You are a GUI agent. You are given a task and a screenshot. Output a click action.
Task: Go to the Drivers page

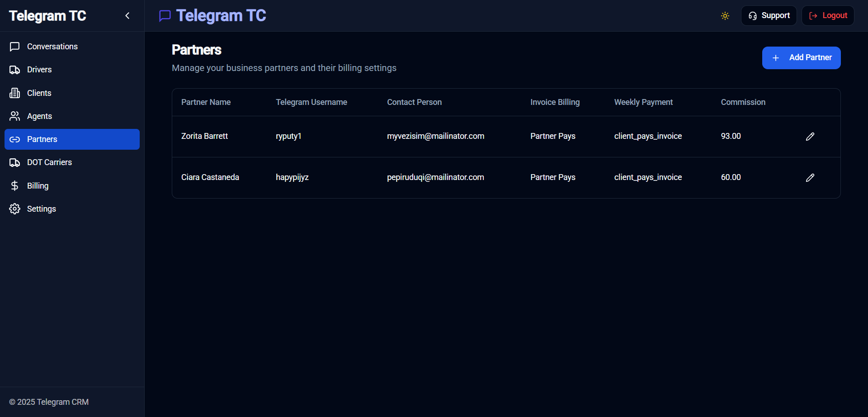(x=39, y=70)
